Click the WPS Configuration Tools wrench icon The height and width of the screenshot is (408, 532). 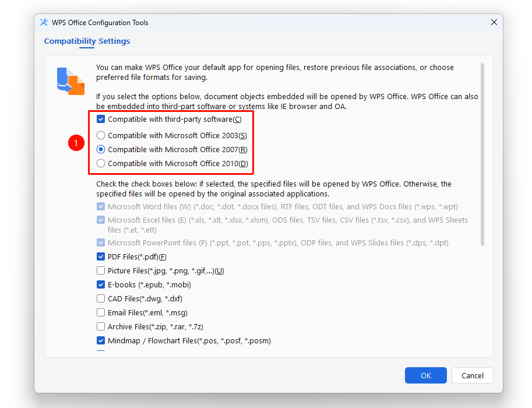44,22
